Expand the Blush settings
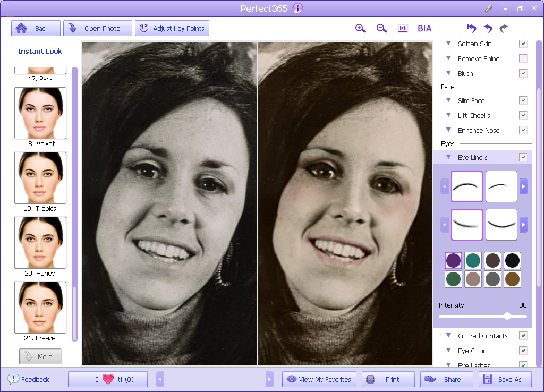The image size is (544, 392). pyautogui.click(x=448, y=73)
